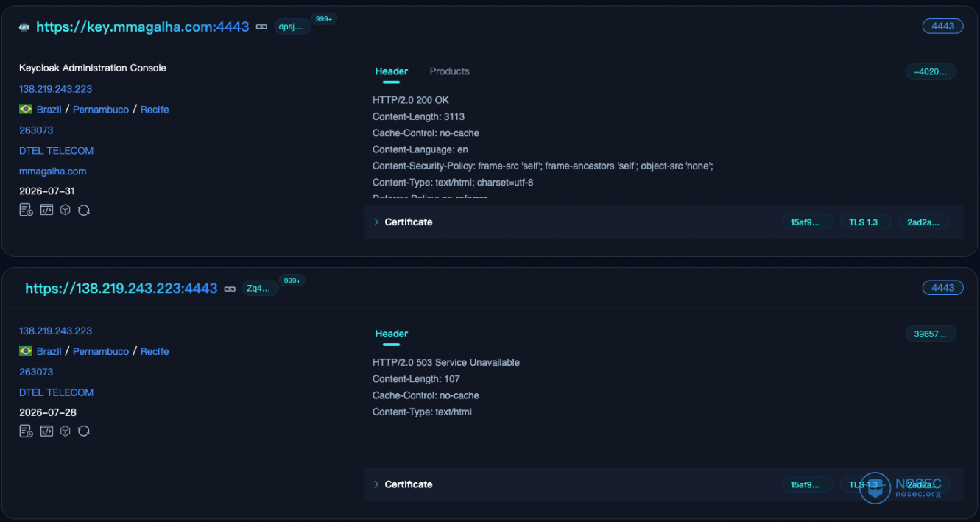Click Zq4... tag next to 138.219.243.223:4443

click(259, 289)
